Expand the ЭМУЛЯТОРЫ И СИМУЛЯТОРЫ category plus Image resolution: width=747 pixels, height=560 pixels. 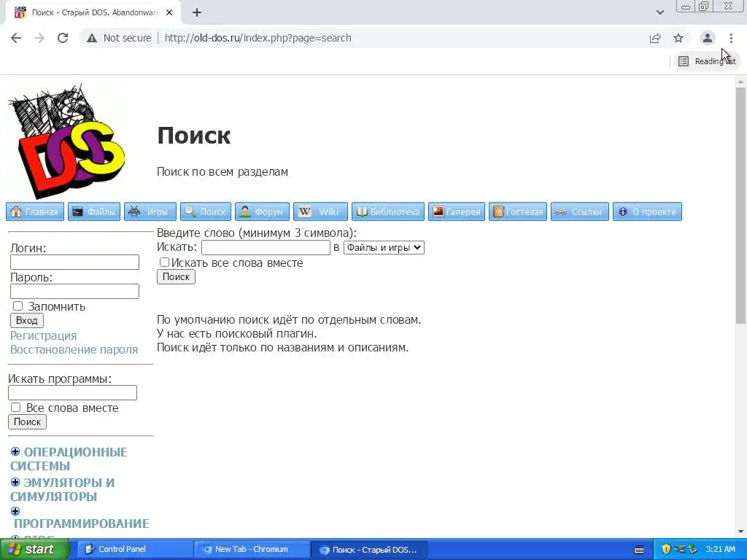(x=15, y=482)
